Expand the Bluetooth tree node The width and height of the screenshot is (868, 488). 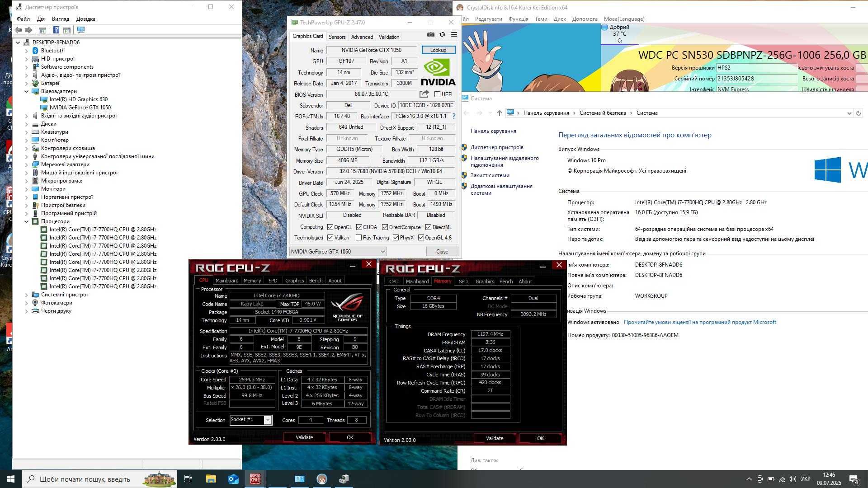click(x=26, y=51)
